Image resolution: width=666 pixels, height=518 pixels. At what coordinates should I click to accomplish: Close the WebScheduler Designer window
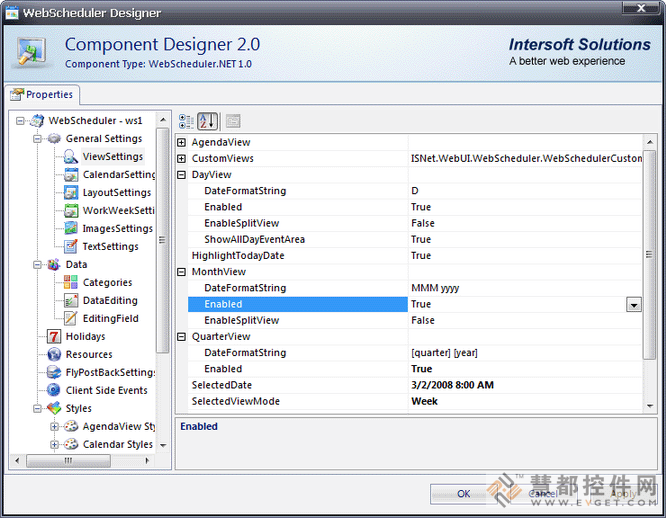pos(641,8)
